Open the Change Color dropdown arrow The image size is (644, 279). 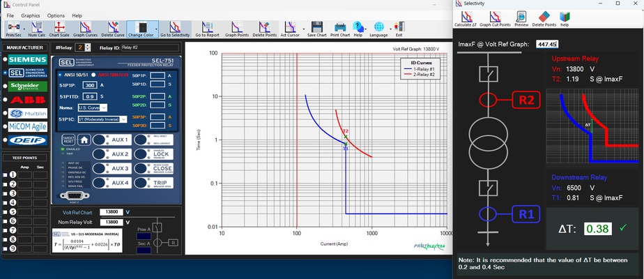(156, 29)
